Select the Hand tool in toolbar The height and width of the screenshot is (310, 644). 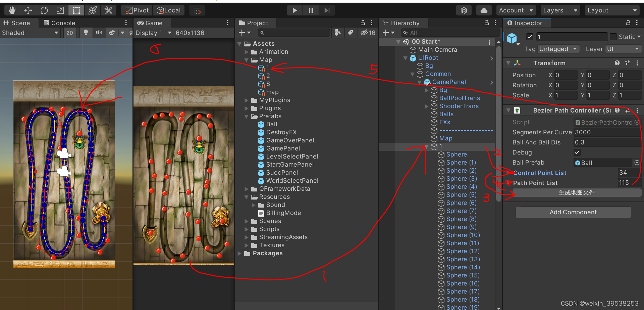(12, 10)
